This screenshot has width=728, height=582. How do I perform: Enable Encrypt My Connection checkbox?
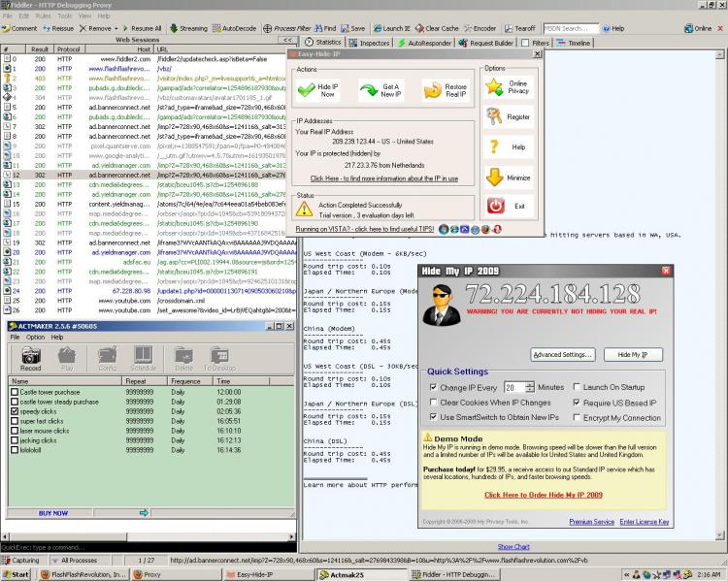[577, 417]
